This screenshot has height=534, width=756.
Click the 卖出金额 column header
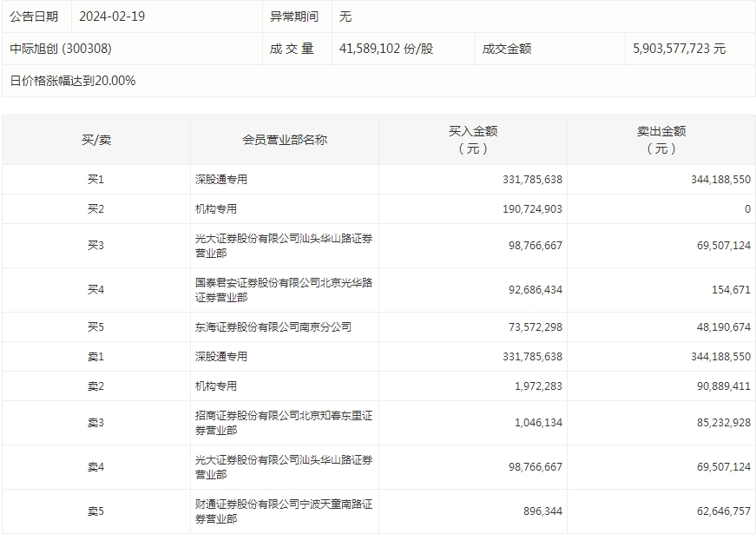[661, 140]
